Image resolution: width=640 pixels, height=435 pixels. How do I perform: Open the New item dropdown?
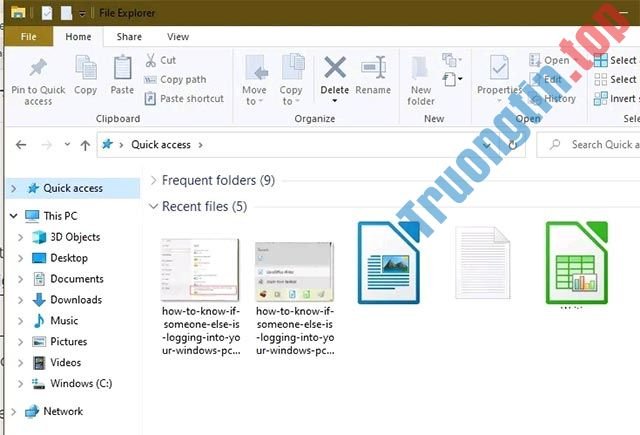(x=452, y=60)
